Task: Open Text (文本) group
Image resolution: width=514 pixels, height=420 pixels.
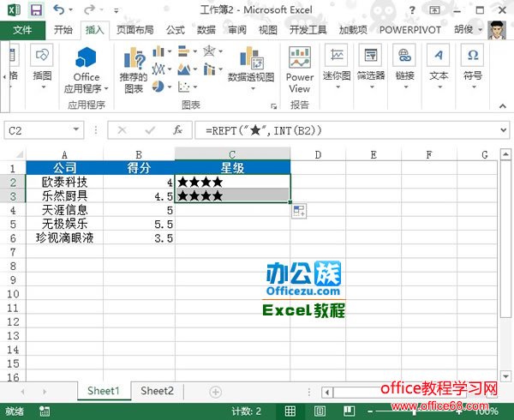Action: 439,67
